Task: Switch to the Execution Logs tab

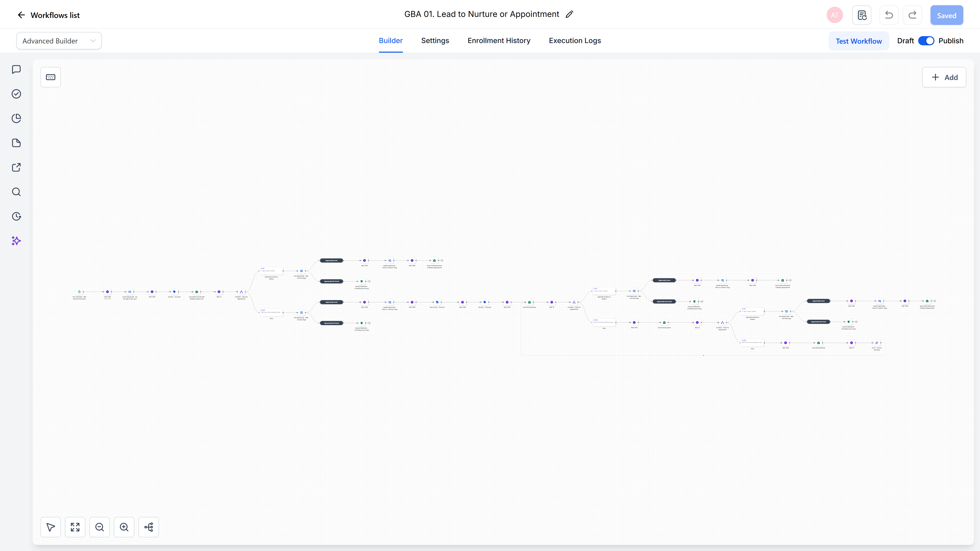Action: point(575,41)
